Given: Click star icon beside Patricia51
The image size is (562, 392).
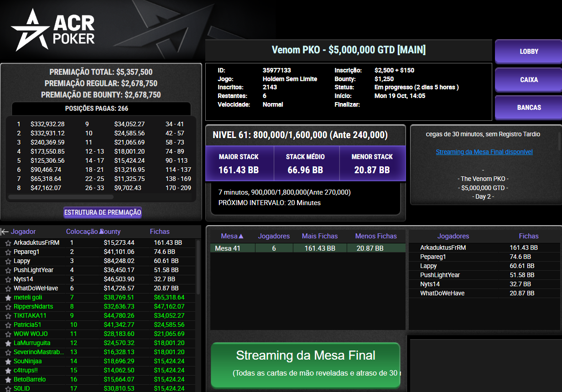Looking at the screenshot, I should click(8, 325).
